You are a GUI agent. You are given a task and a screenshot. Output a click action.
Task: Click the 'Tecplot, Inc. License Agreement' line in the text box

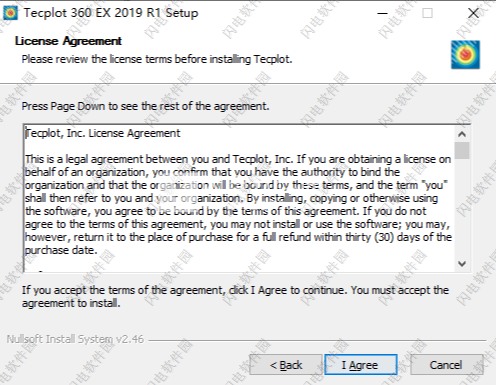click(103, 133)
